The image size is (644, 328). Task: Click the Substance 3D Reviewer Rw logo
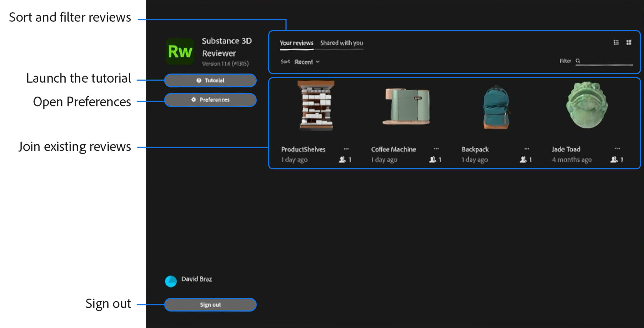(x=180, y=52)
